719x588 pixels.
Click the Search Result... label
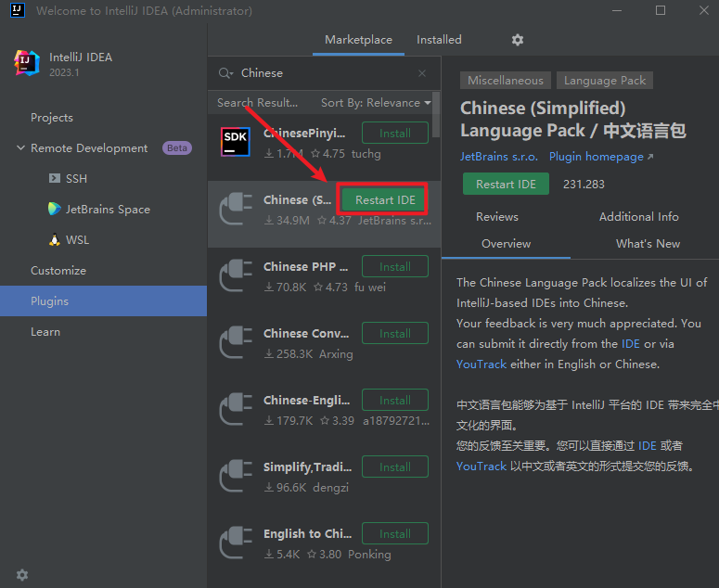click(257, 103)
